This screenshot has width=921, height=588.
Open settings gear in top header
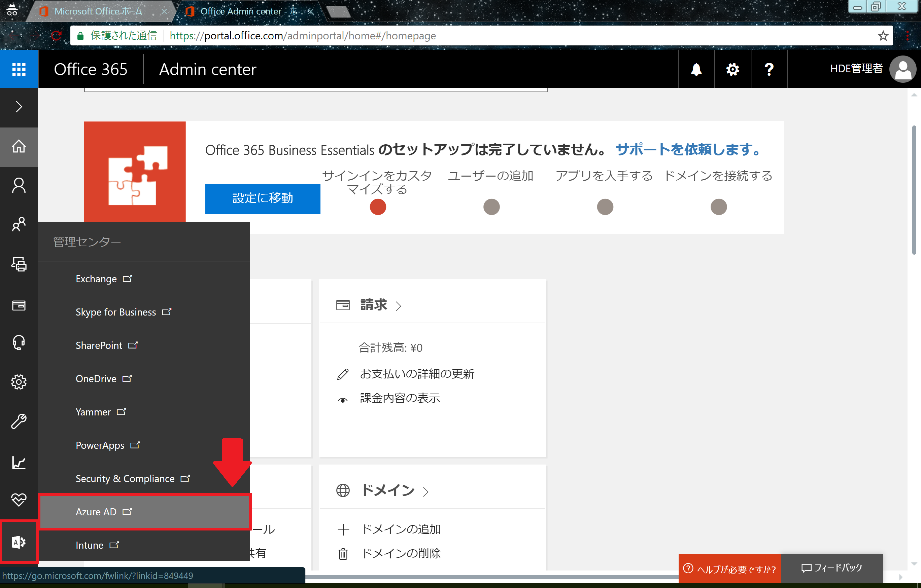pyautogui.click(x=732, y=69)
